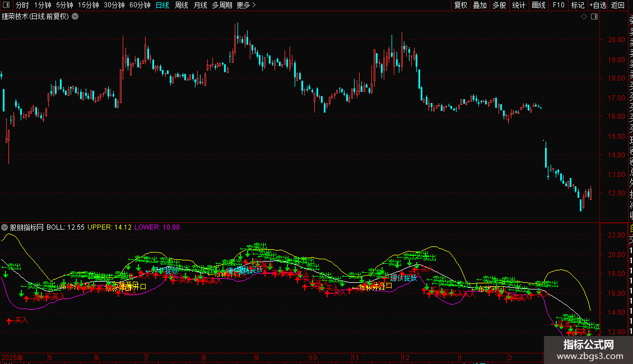Click the 12.00 price axis label in main chart

(x=616, y=193)
